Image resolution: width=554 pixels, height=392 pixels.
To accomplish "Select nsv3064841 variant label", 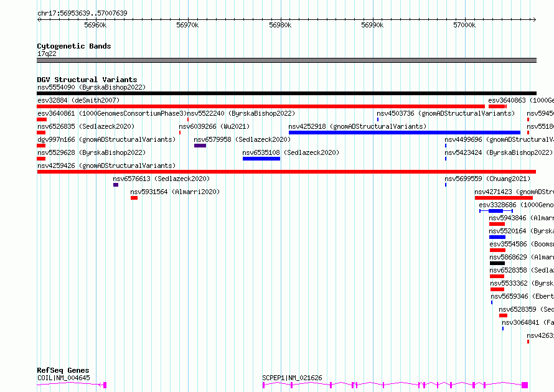I will point(528,322).
